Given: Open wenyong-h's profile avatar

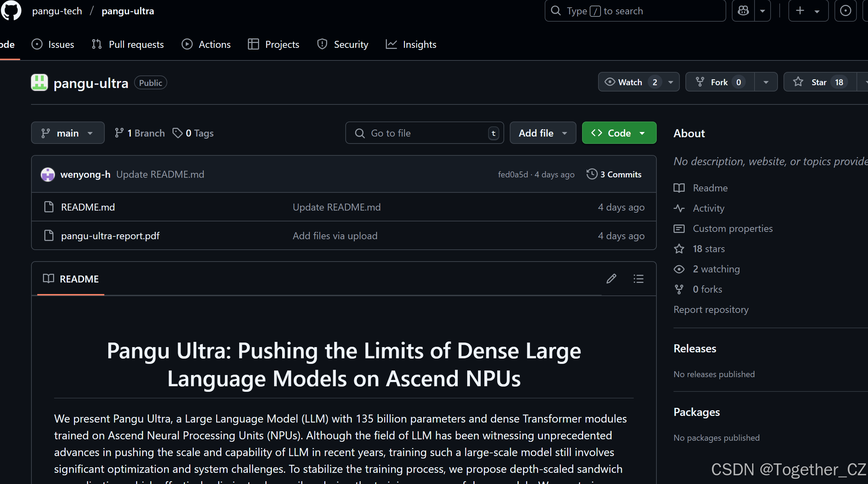Looking at the screenshot, I should (x=48, y=174).
